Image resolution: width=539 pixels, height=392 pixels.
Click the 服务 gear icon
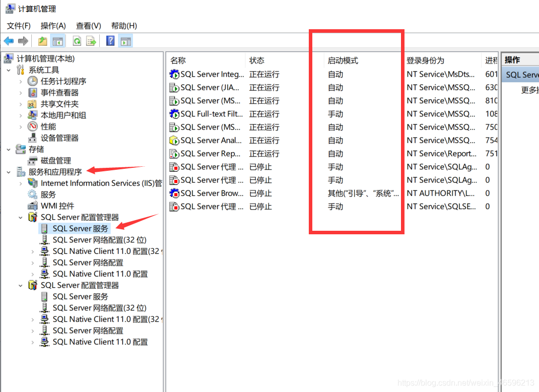[x=32, y=194]
